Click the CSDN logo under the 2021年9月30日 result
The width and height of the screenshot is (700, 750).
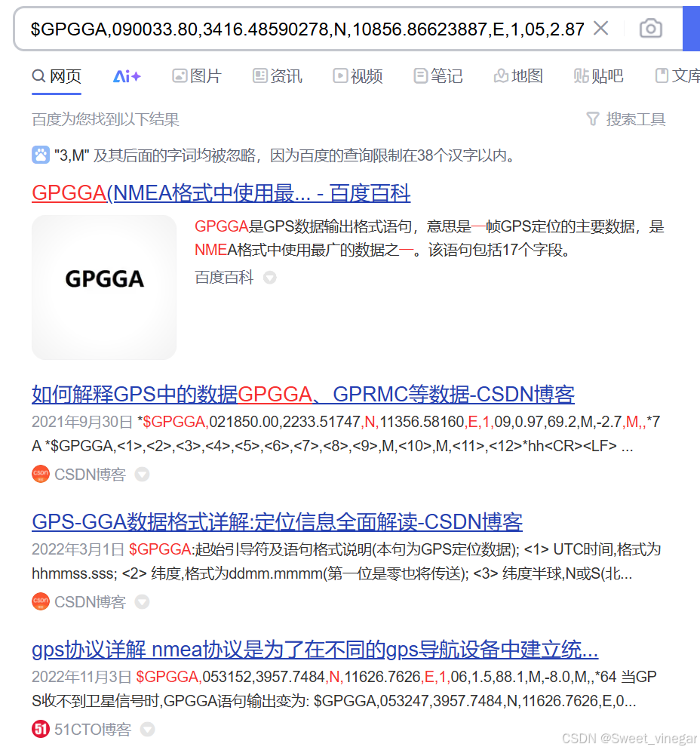click(41, 474)
